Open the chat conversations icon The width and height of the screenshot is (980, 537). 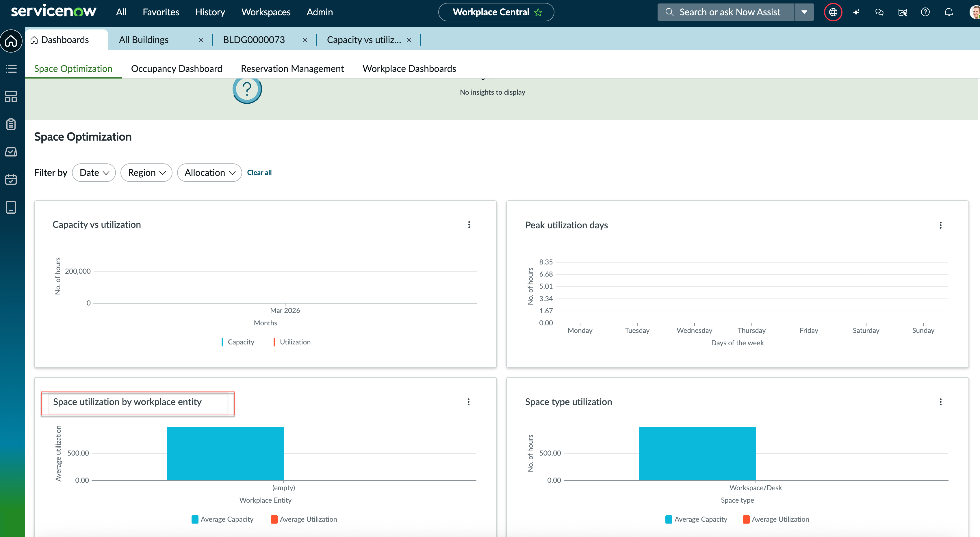click(x=879, y=12)
